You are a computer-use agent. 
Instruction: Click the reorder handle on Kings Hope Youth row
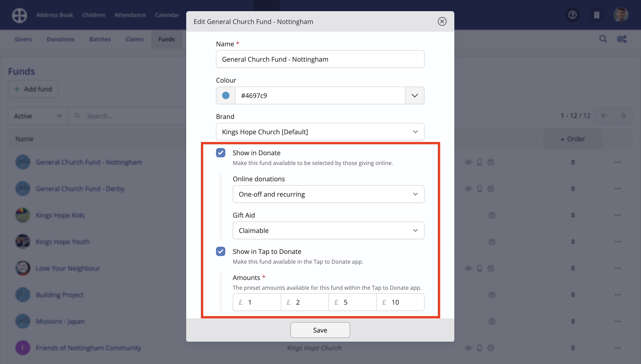pyautogui.click(x=573, y=242)
